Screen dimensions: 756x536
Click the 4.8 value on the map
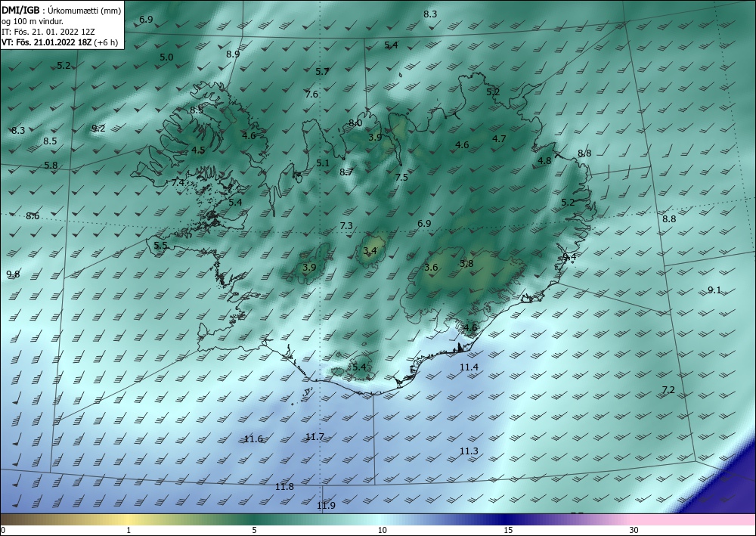(544, 161)
